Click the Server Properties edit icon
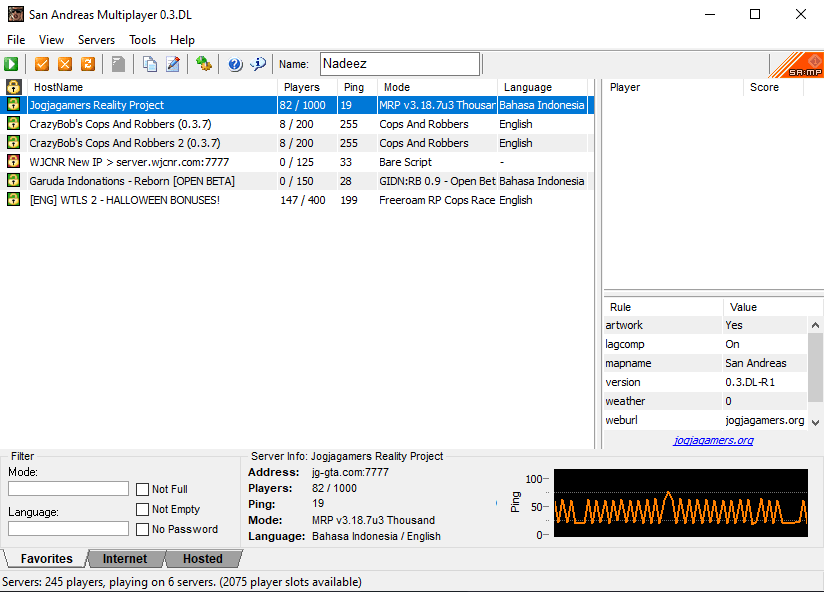Screen dimensions: 824x592 tap(173, 64)
